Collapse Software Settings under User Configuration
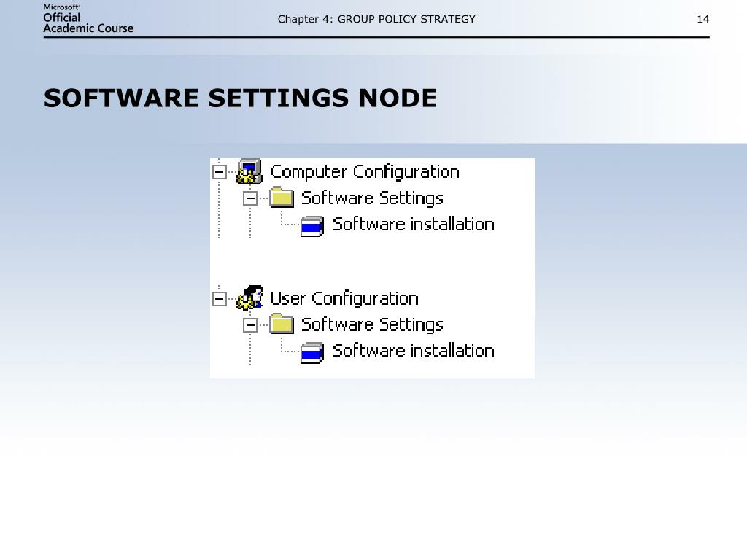 coord(250,324)
